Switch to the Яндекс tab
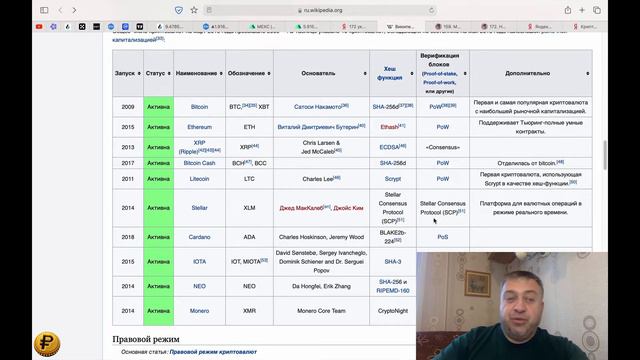The image size is (640, 360). point(540,27)
